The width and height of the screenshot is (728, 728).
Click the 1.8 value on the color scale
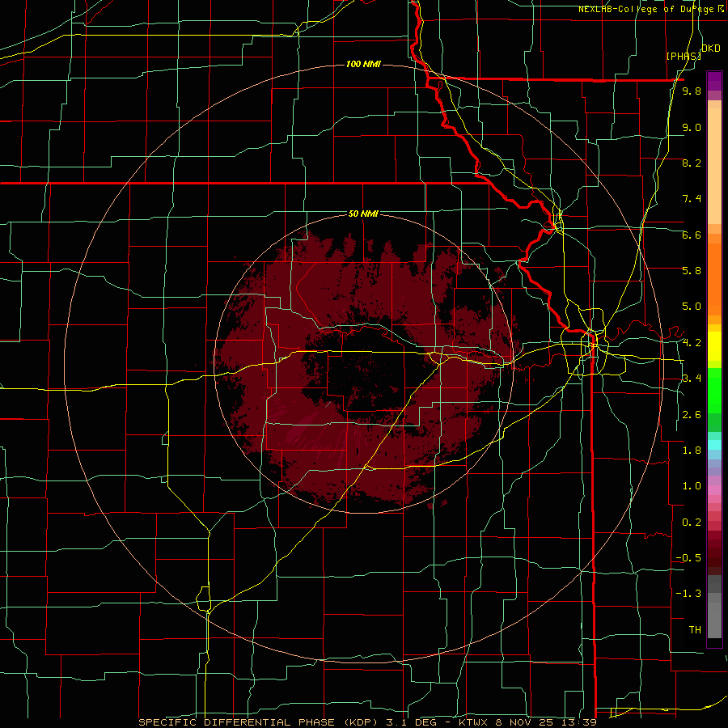pos(692,451)
